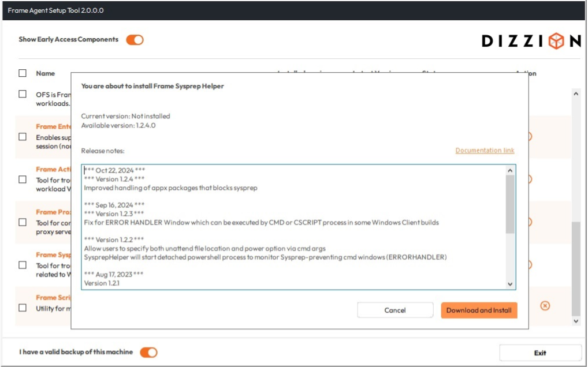This screenshot has width=588, height=367.
Task: Click Download and Install
Action: [479, 310]
